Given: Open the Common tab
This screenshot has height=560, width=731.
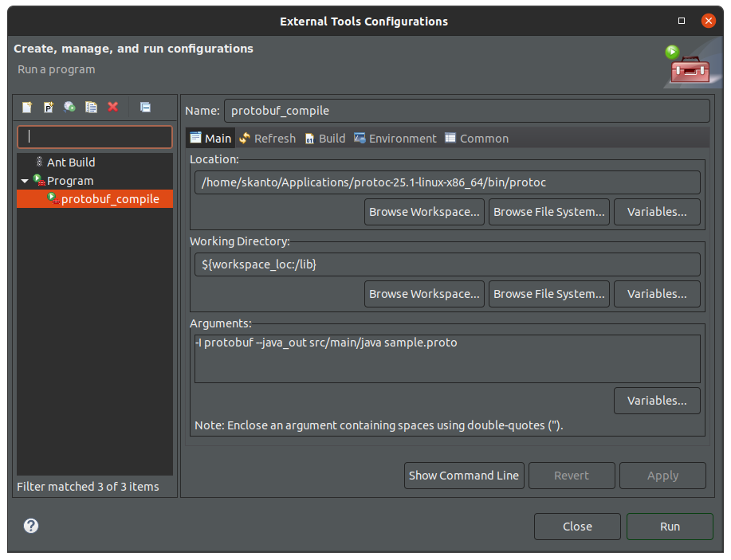Looking at the screenshot, I should point(477,139).
